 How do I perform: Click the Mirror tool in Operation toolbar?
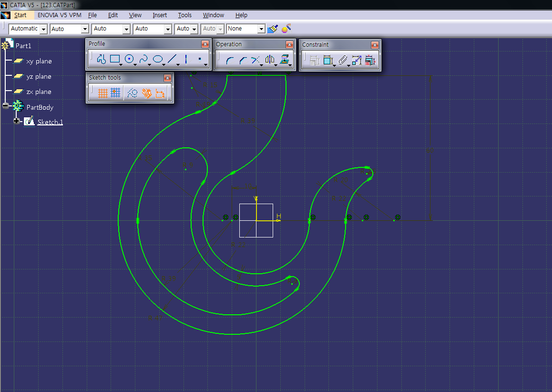[x=270, y=60]
